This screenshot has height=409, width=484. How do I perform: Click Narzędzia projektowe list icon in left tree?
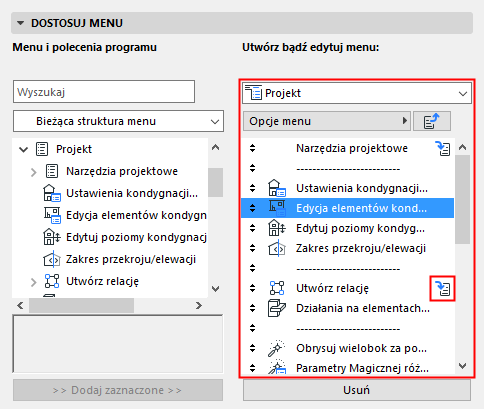(x=52, y=171)
